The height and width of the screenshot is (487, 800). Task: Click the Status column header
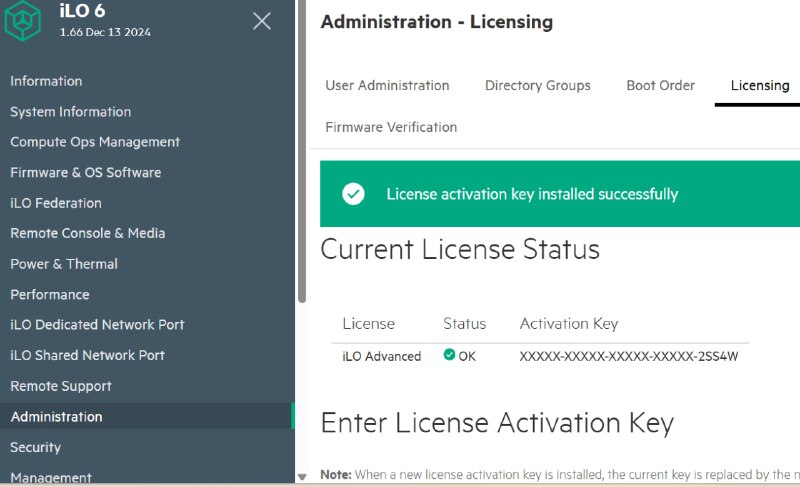pyautogui.click(x=464, y=323)
